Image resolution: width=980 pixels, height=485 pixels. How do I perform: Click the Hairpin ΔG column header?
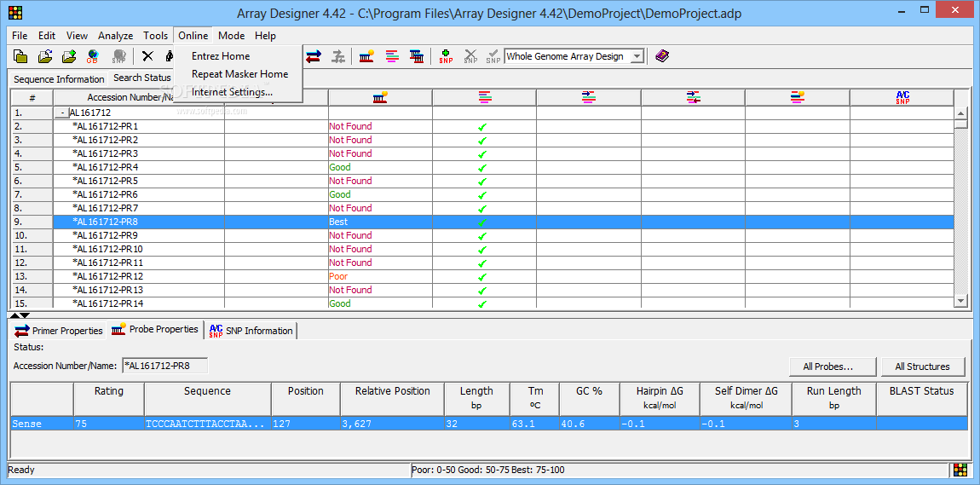coord(660,398)
